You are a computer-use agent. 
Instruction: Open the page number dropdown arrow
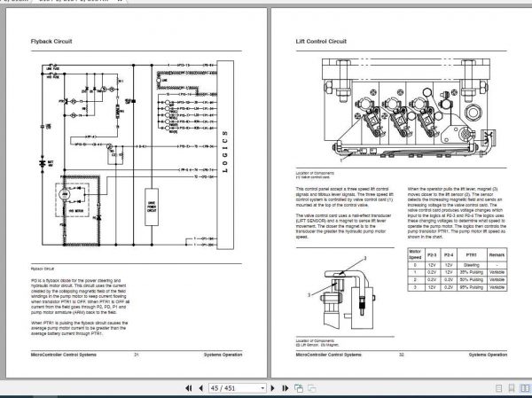(262, 388)
